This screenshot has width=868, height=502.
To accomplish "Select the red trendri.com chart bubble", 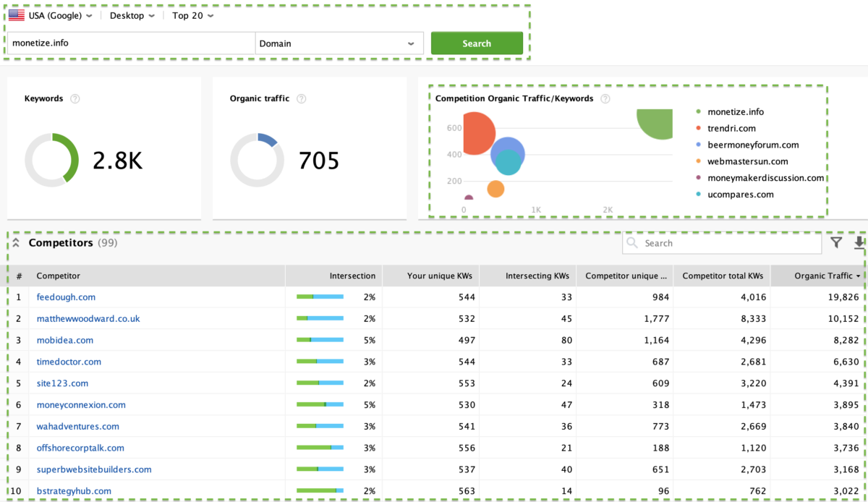I will click(477, 133).
